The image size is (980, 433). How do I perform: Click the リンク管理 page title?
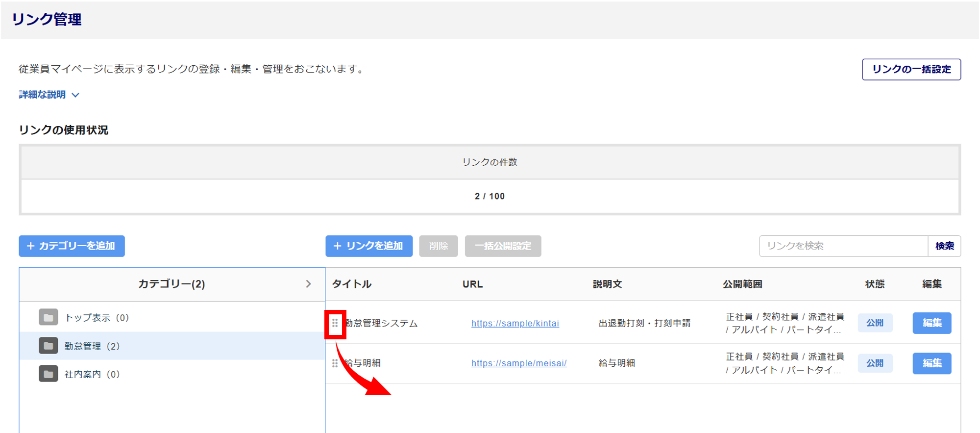(x=47, y=19)
